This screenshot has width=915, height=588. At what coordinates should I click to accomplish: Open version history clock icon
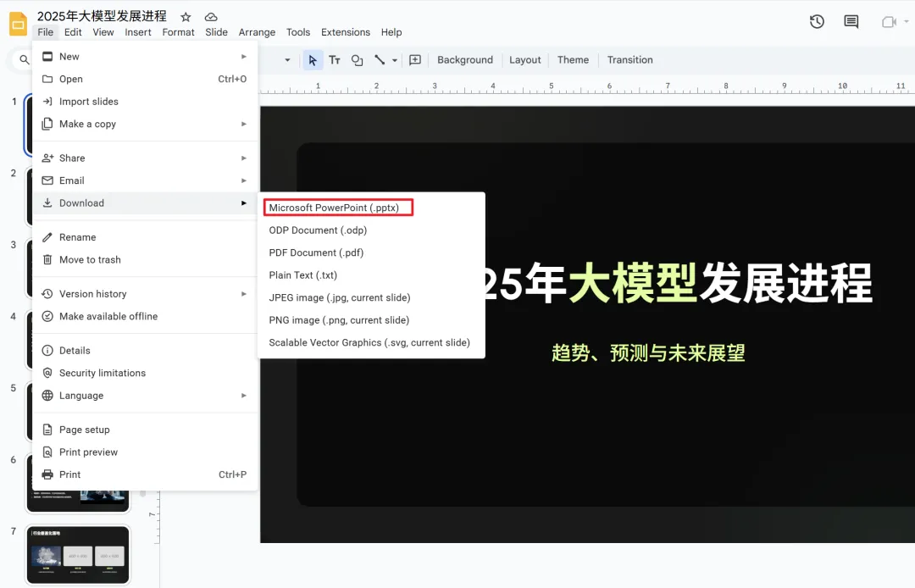point(817,22)
